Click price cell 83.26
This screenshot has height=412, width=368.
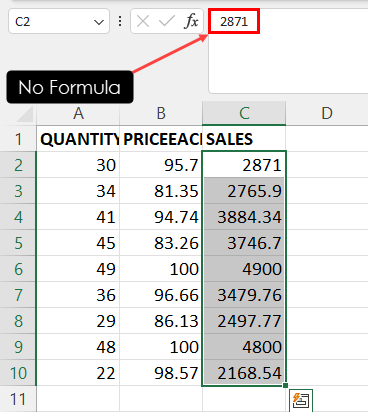[161, 243]
